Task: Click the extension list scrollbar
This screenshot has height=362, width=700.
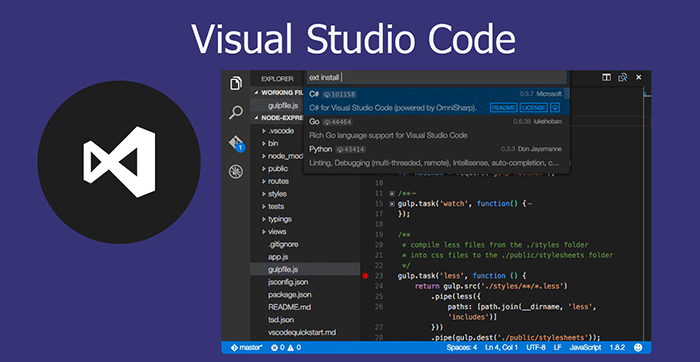Action: click(567, 93)
